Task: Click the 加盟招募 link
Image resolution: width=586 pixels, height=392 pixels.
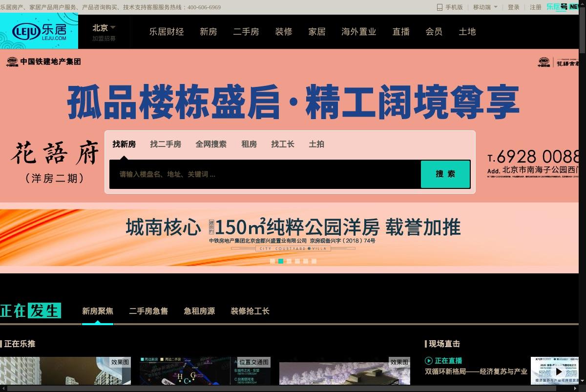Action: 104,39
